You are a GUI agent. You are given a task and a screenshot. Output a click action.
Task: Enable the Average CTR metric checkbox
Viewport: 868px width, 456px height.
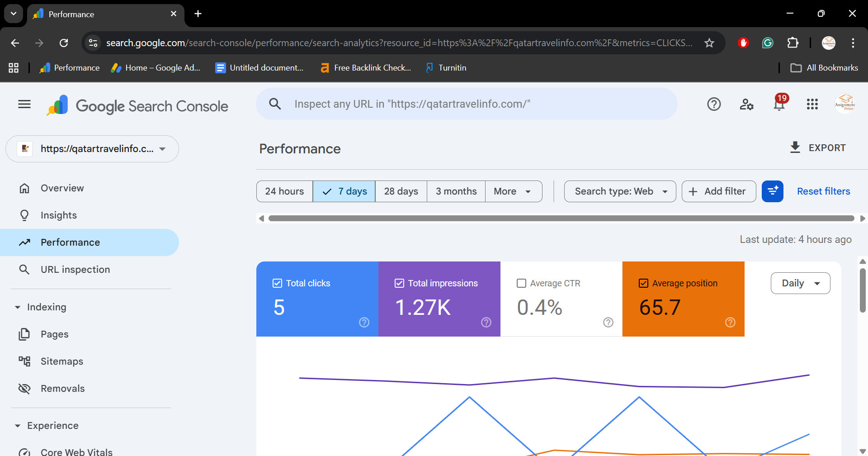[521, 283]
